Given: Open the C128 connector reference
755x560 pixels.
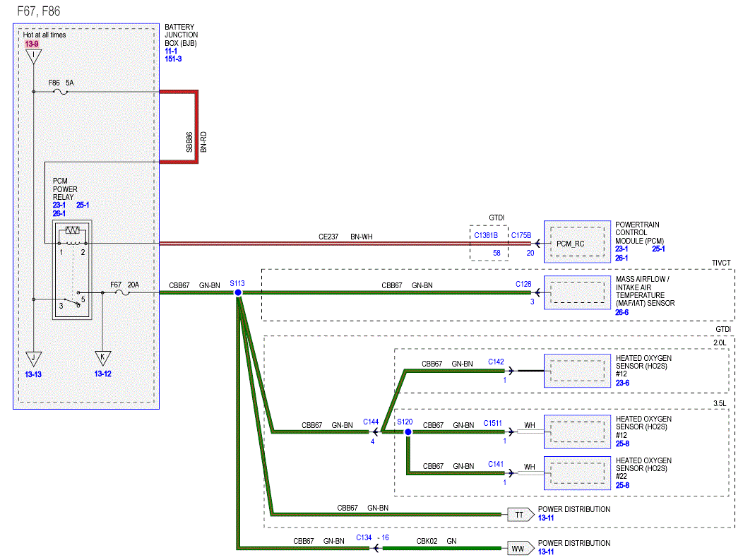Looking at the screenshot, I should [x=523, y=284].
